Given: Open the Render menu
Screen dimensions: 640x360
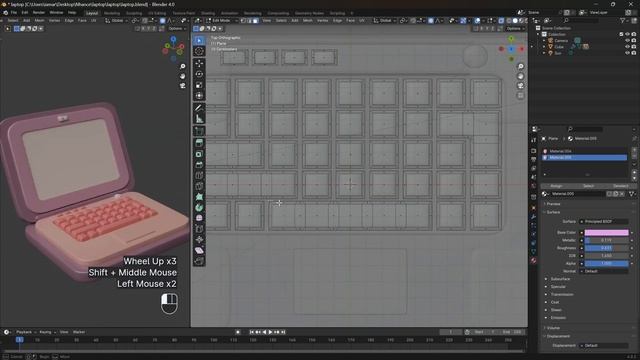Looking at the screenshot, I should point(39,13).
